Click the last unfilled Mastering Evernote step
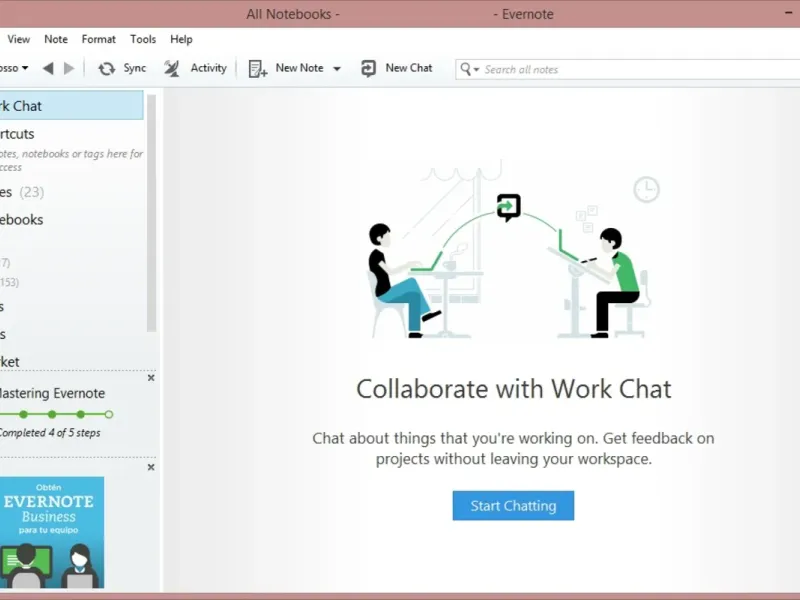Viewport: 800px width, 600px height. [109, 415]
